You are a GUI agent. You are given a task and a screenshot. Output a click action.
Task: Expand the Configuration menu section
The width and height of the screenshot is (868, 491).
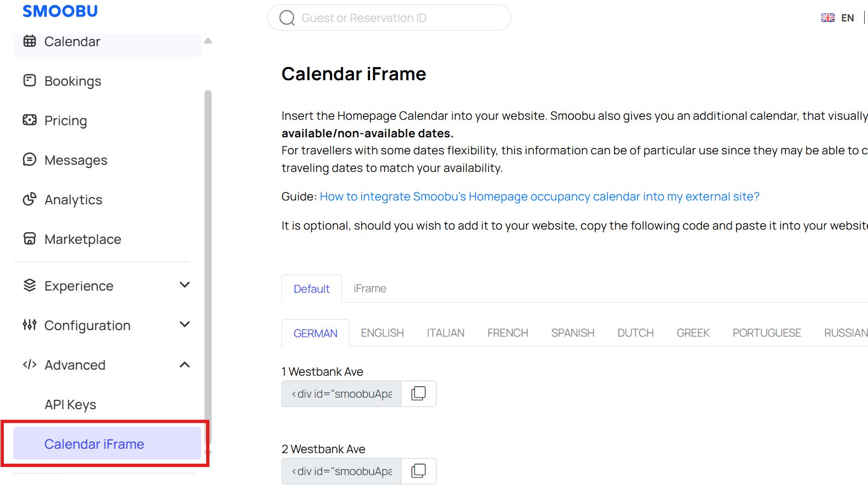(185, 325)
